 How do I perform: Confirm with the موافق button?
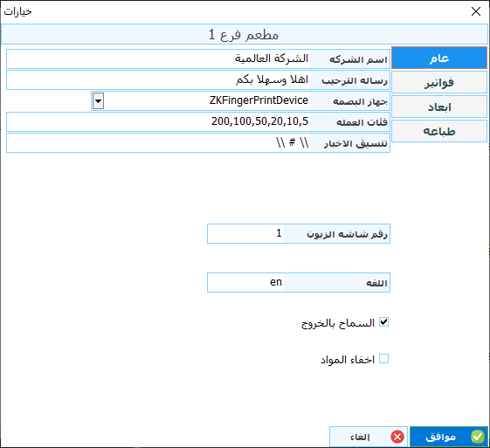click(x=448, y=437)
